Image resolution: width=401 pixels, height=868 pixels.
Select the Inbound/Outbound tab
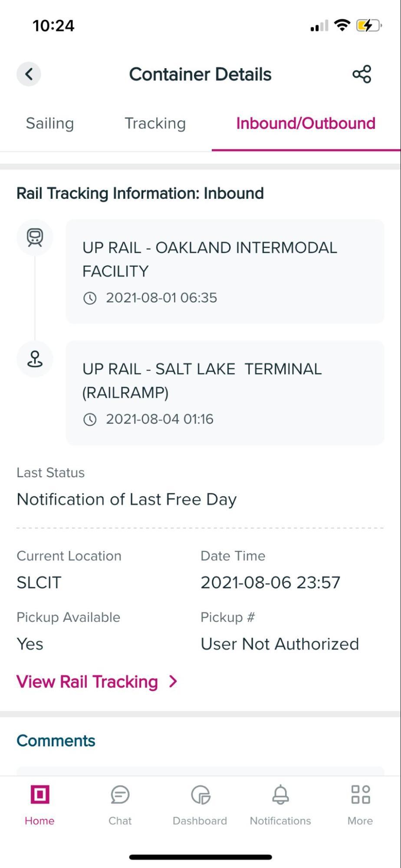point(306,123)
